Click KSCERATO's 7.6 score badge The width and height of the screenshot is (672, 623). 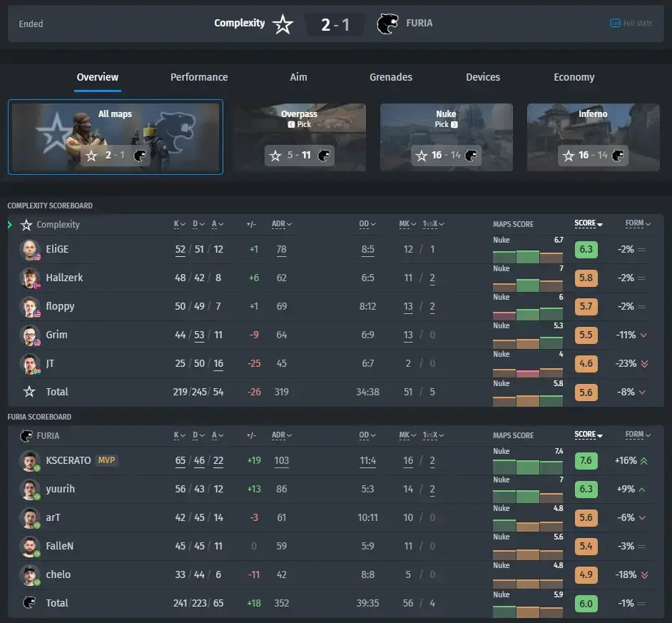586,461
